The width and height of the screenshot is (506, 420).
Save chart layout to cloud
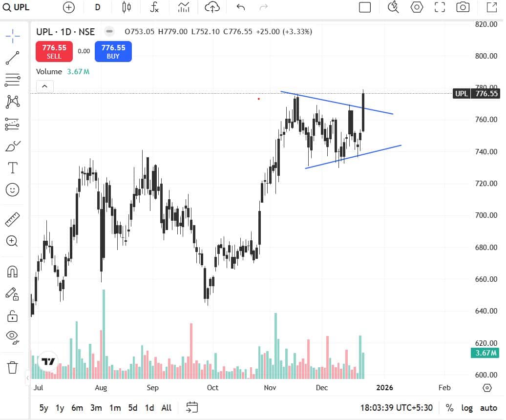point(212,7)
